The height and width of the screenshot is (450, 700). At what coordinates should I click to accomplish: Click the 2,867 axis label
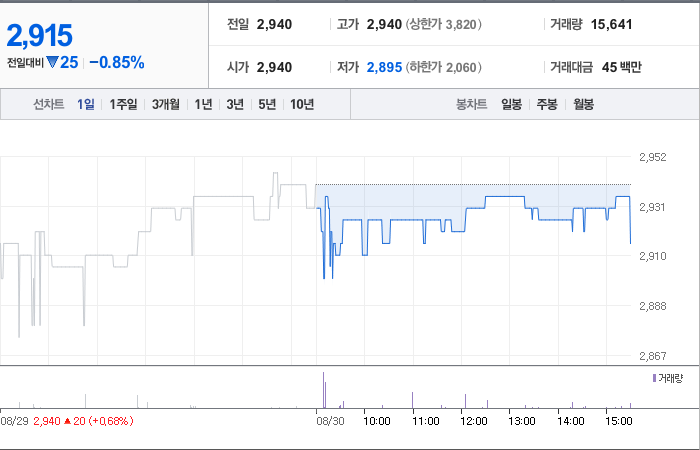pyautogui.click(x=653, y=356)
